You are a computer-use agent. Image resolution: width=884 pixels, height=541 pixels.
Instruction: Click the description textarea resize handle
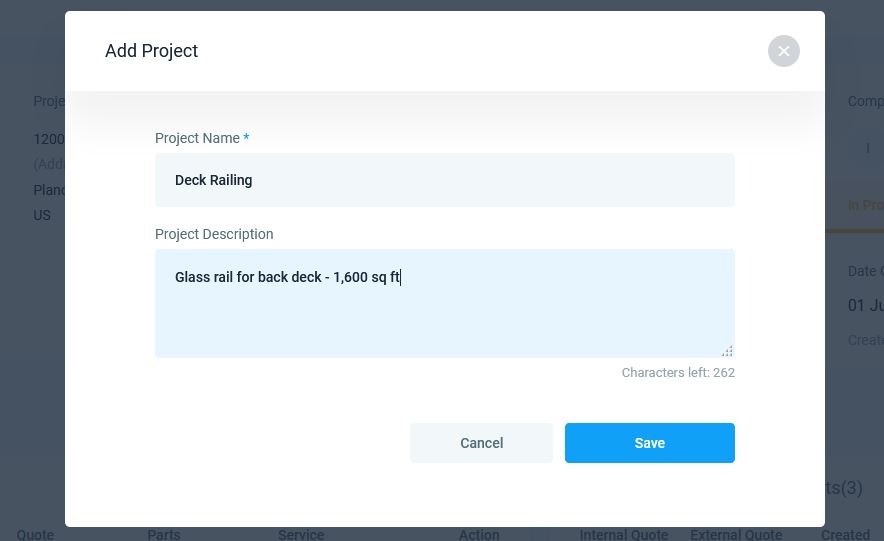[x=727, y=351]
